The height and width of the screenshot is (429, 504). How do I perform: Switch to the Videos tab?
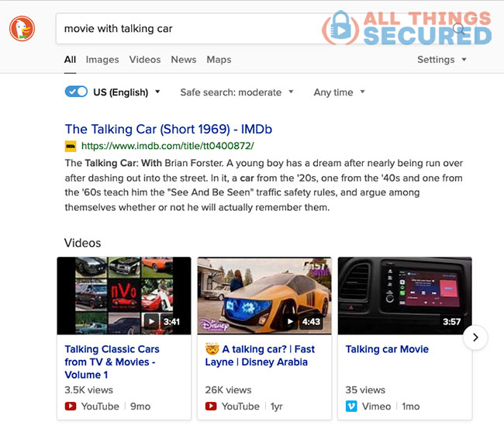coord(145,60)
